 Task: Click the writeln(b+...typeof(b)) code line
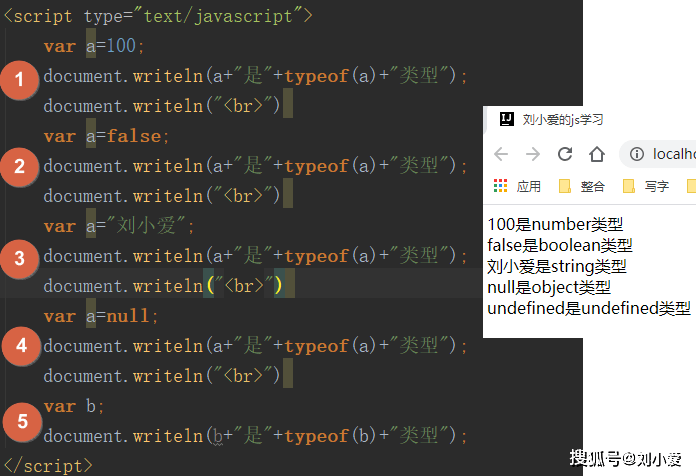[x=255, y=436]
